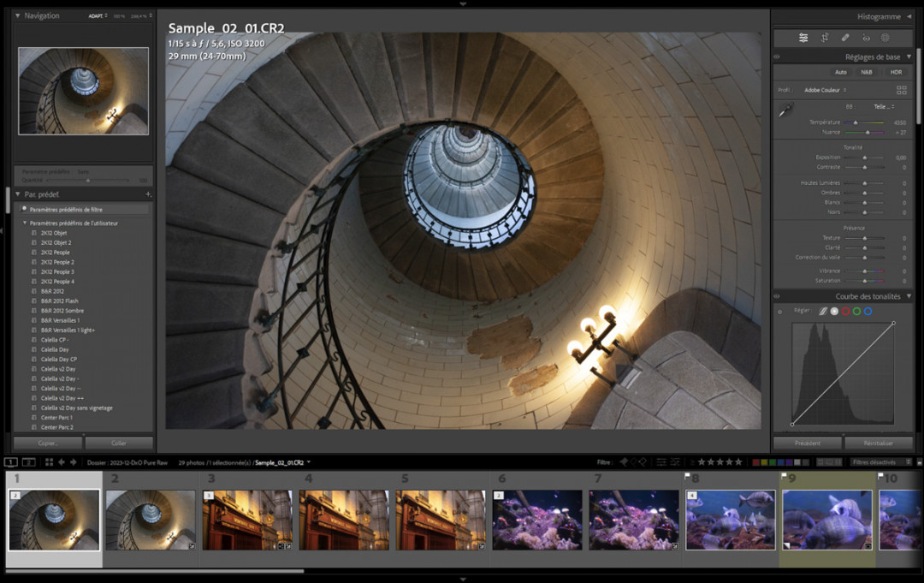Select the blue channel curve
Screen dimensions: 924x583
[x=868, y=312]
